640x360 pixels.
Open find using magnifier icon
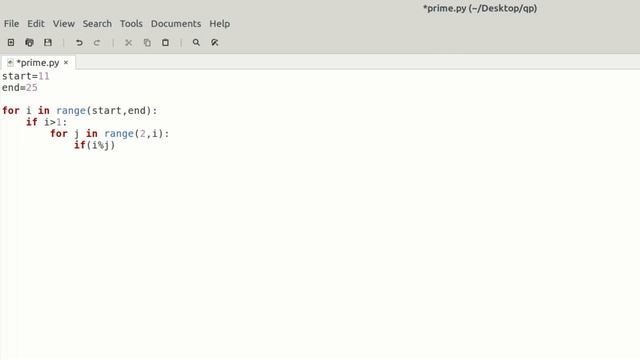(x=196, y=42)
